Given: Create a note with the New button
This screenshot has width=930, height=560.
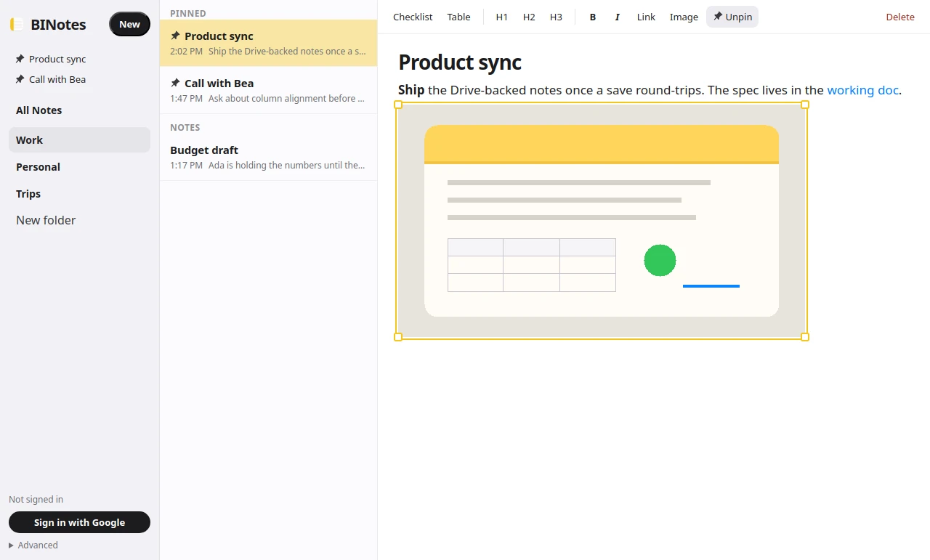Looking at the screenshot, I should [129, 24].
